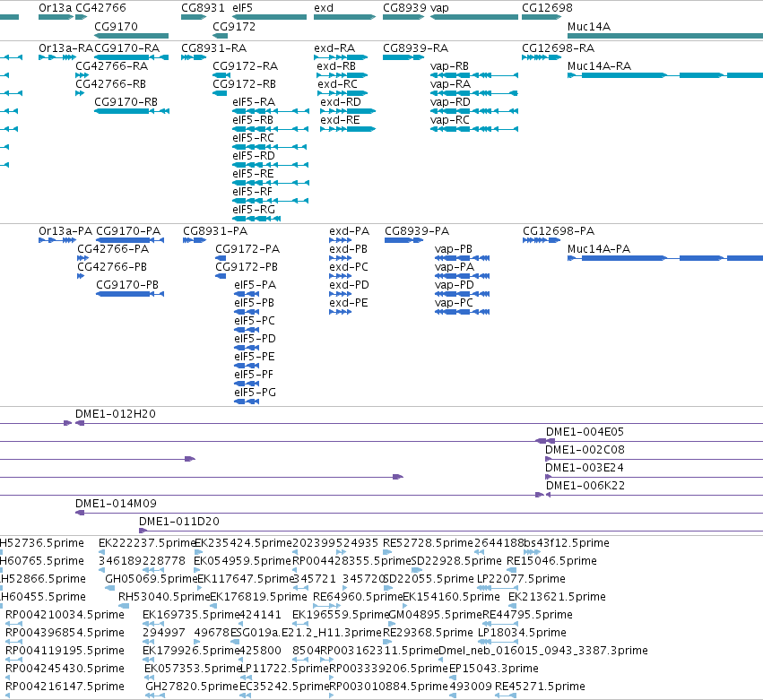Viewport: 763px width, 700px height.
Task: Select the eIF5 gene bar
Action: (x=270, y=17)
